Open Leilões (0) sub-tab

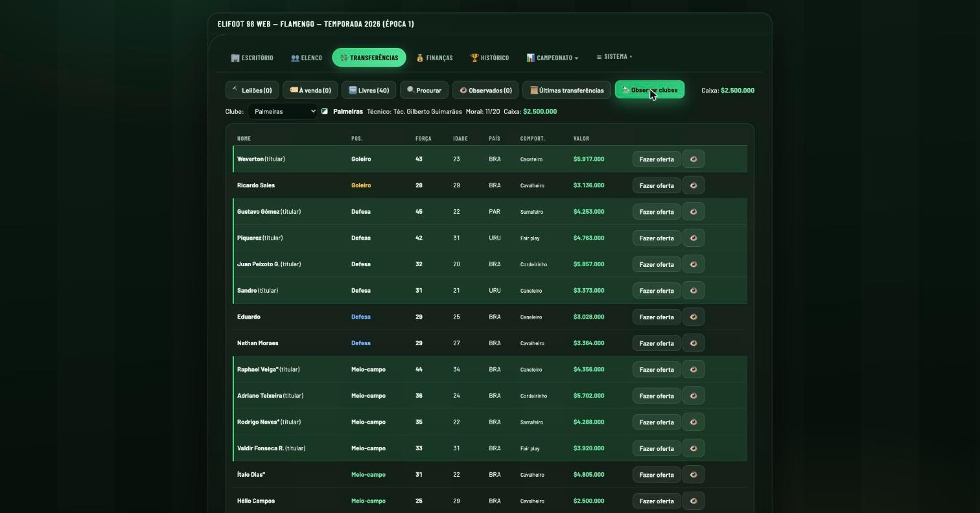click(252, 90)
